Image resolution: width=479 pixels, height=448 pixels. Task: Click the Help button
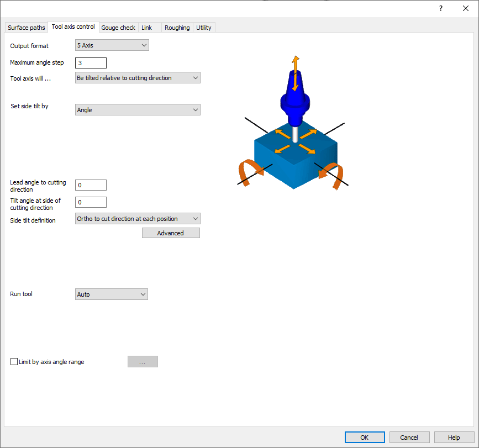[454, 437]
